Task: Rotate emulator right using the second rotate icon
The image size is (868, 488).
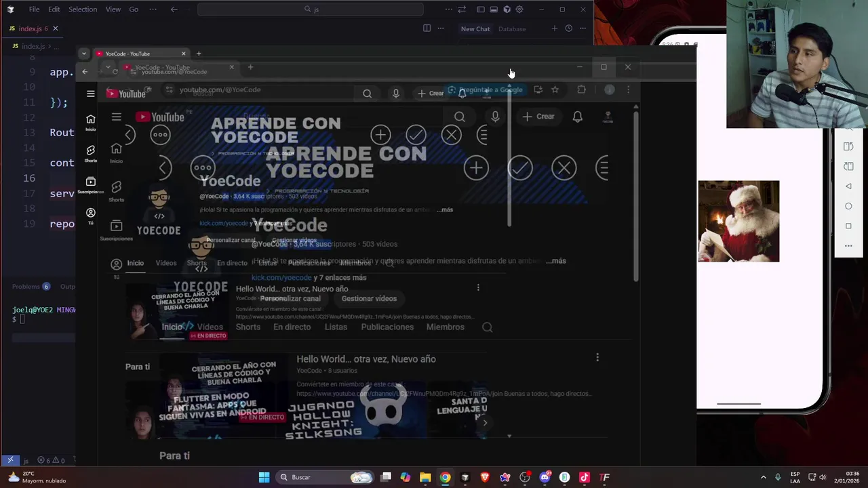Action: click(848, 166)
